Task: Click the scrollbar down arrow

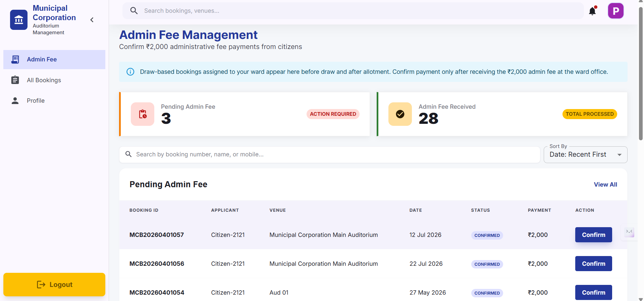Action: pos(641,299)
